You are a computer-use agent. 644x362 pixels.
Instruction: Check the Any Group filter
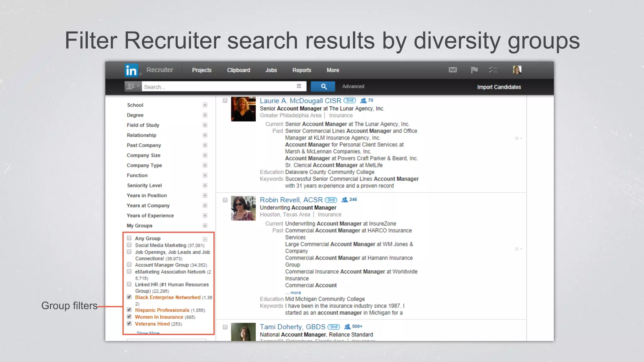[x=129, y=238]
